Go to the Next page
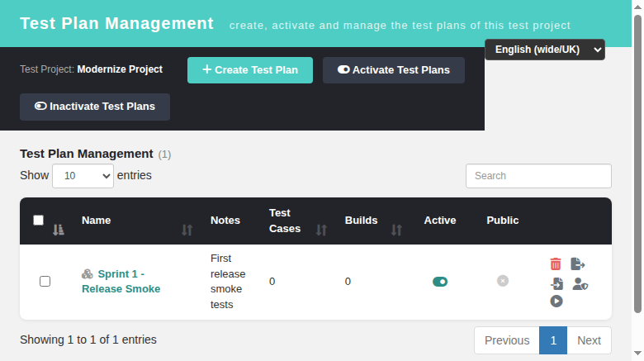The height and width of the screenshot is (361, 644). 589,340
